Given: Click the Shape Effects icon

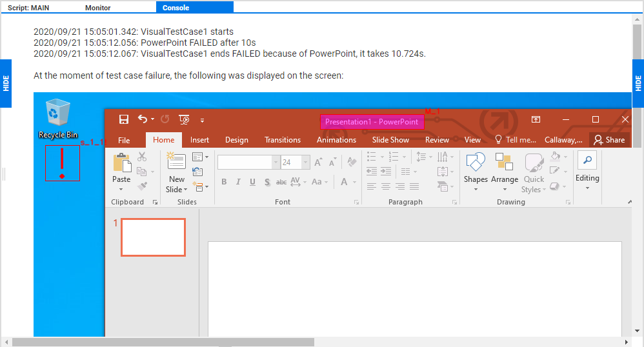Looking at the screenshot, I should (x=554, y=186).
